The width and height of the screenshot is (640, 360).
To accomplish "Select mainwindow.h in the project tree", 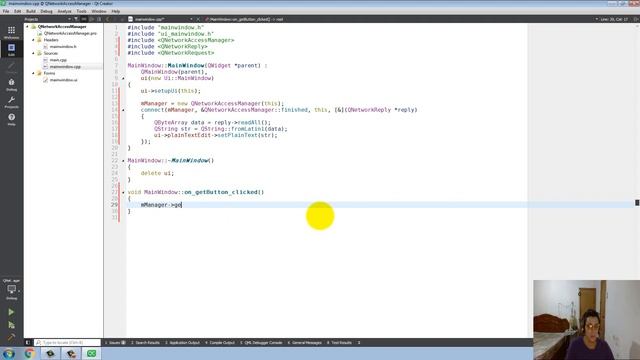I will 63,47.
